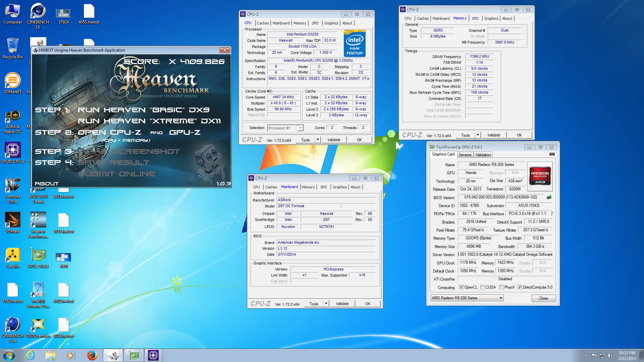Launch 3DMark03 desktop shortcut

point(12,83)
